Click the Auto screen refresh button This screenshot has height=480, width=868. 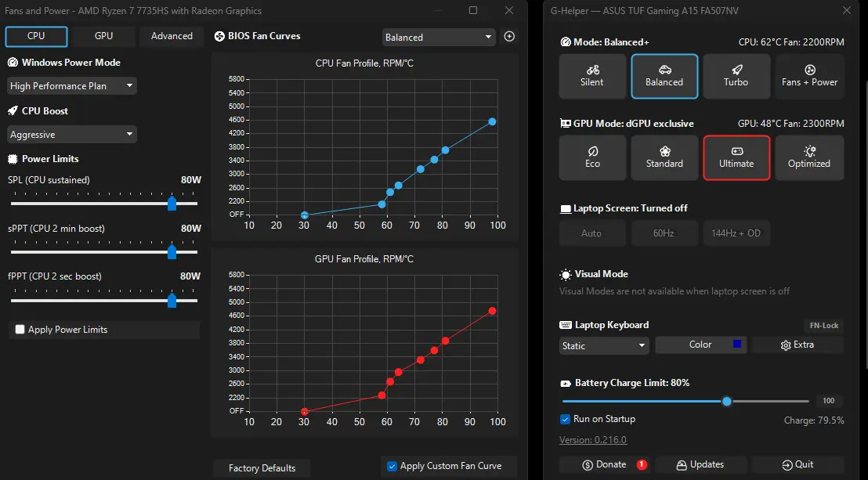click(592, 233)
